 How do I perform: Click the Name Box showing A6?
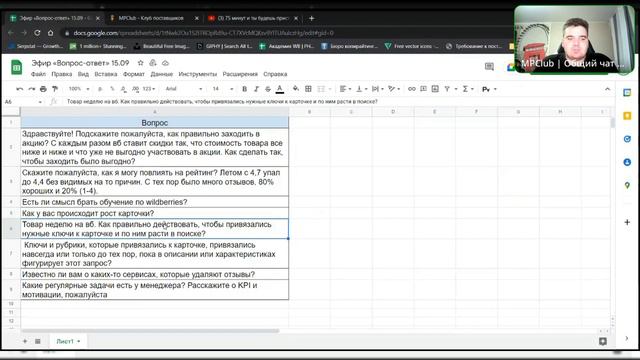tap(22, 102)
